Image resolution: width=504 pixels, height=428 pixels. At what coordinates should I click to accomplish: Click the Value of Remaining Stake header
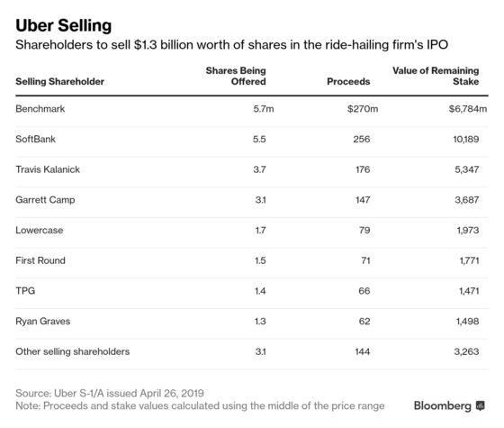coord(436,76)
